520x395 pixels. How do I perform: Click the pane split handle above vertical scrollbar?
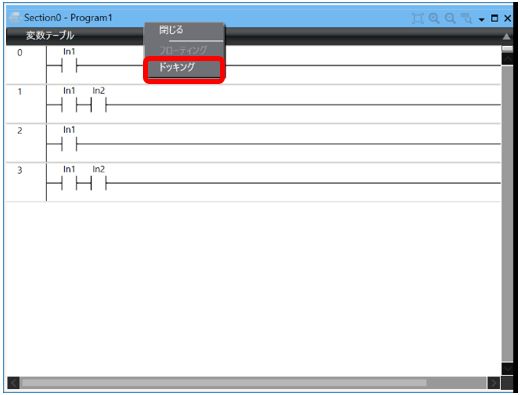[x=507, y=49]
